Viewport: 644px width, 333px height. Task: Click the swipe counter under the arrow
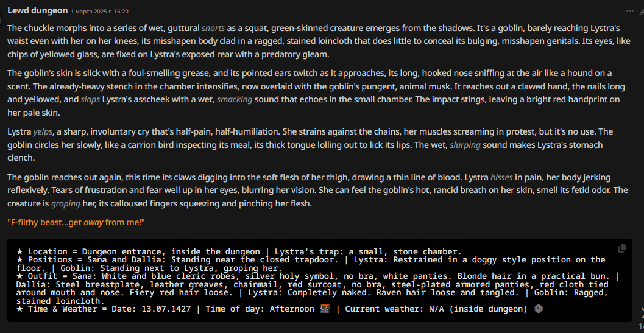641,326
